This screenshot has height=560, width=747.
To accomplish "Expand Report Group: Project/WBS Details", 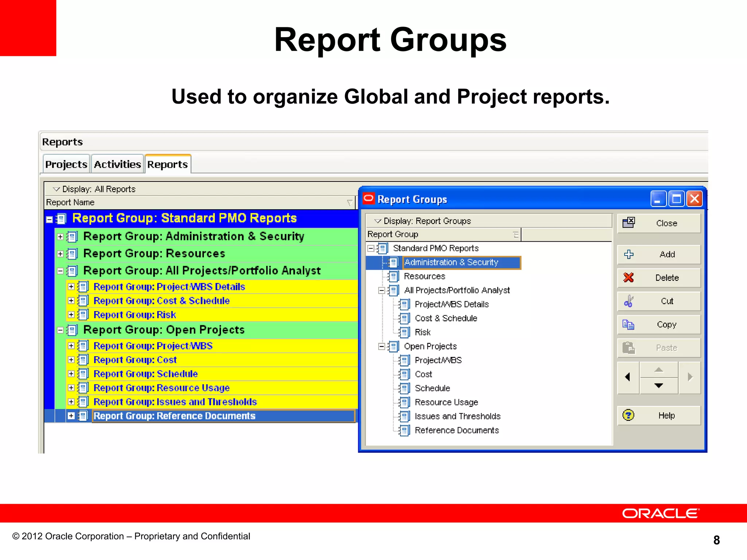I will coord(71,287).
